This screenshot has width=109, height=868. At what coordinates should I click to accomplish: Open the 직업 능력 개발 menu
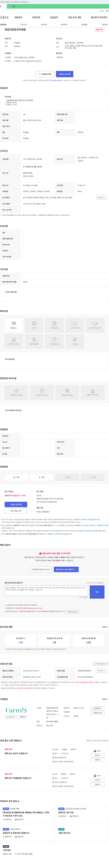tap(74, 18)
